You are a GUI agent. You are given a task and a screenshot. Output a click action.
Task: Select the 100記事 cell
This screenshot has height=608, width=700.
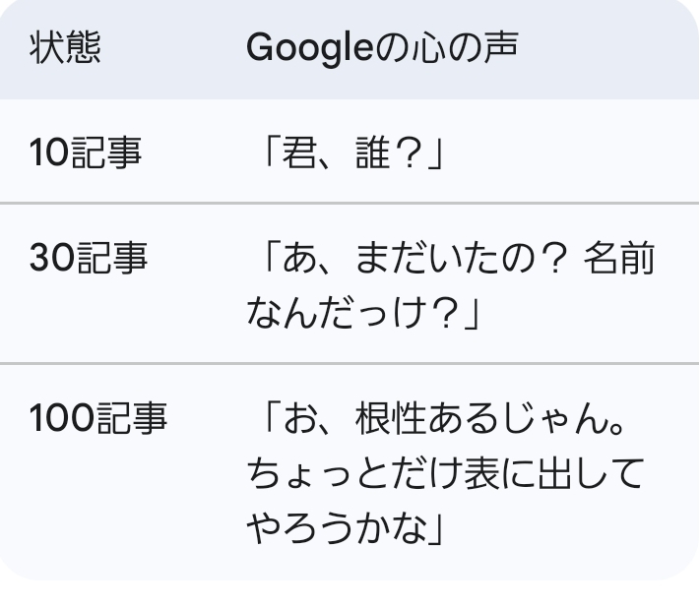click(x=98, y=419)
